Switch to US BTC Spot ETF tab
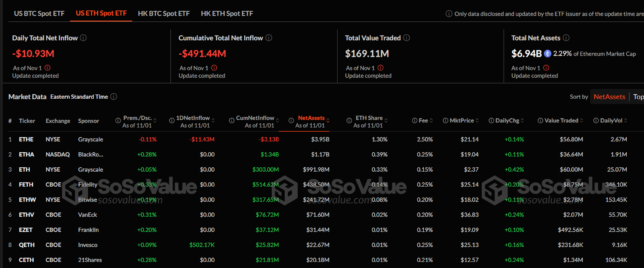Image resolution: width=644 pixels, height=268 pixels. click(x=39, y=13)
